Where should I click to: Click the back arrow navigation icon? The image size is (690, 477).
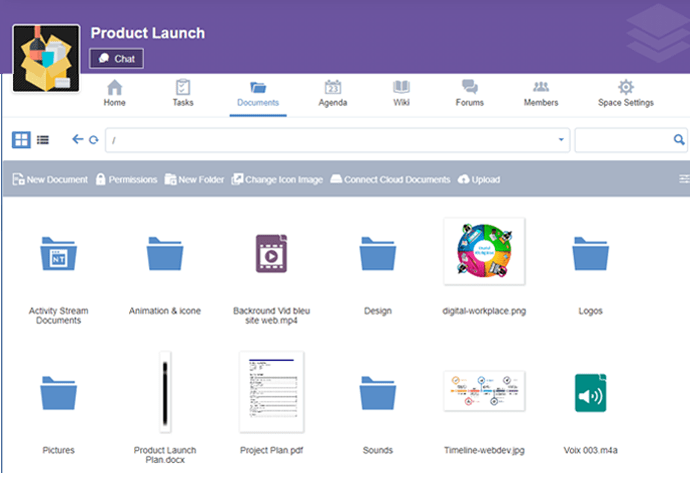pyautogui.click(x=77, y=140)
